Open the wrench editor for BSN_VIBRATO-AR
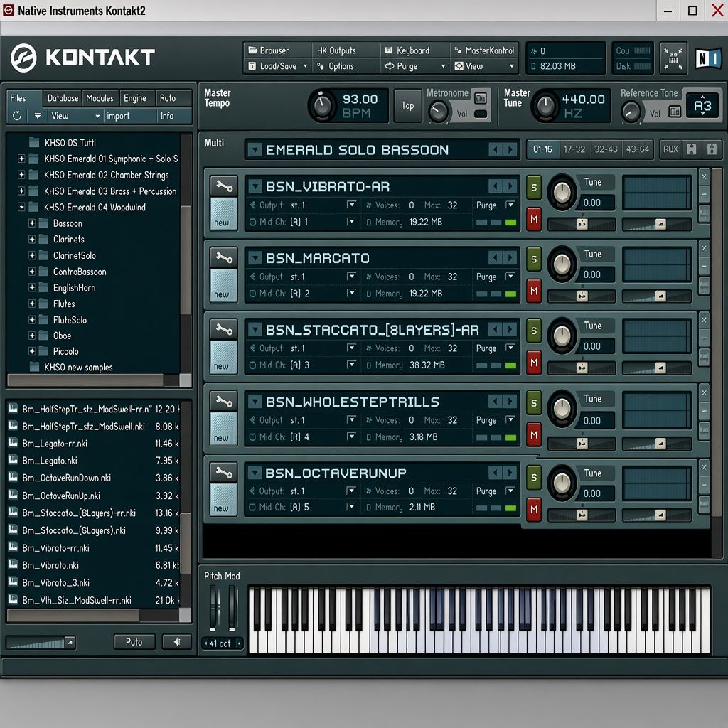728x728 pixels. 224,187
